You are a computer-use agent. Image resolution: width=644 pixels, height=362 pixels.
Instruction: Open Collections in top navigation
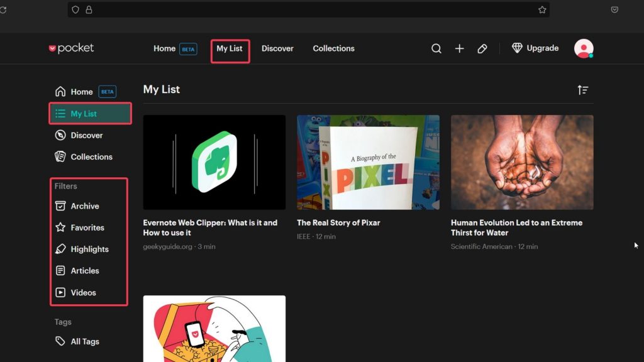333,48
